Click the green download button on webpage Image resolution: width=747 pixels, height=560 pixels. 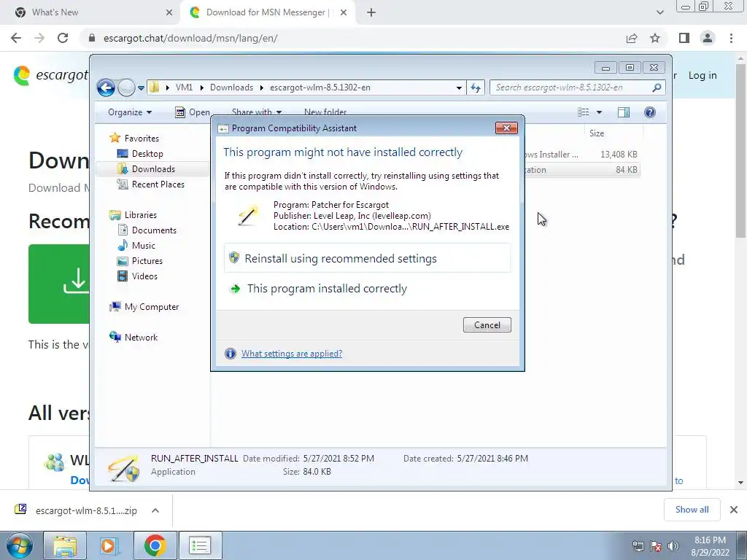tap(59, 284)
